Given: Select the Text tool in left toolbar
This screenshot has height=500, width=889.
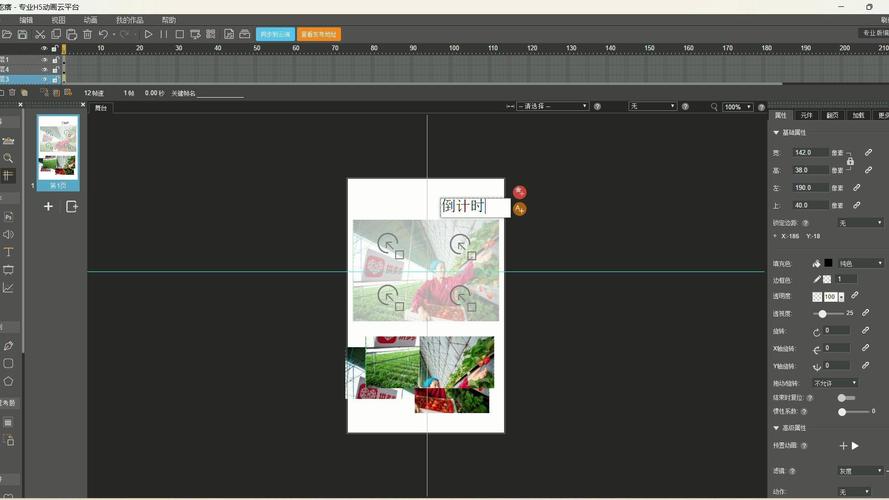Looking at the screenshot, I should tap(8, 252).
